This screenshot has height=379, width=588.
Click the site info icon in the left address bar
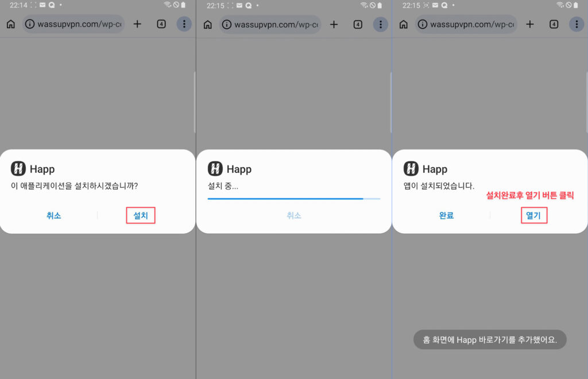point(30,25)
